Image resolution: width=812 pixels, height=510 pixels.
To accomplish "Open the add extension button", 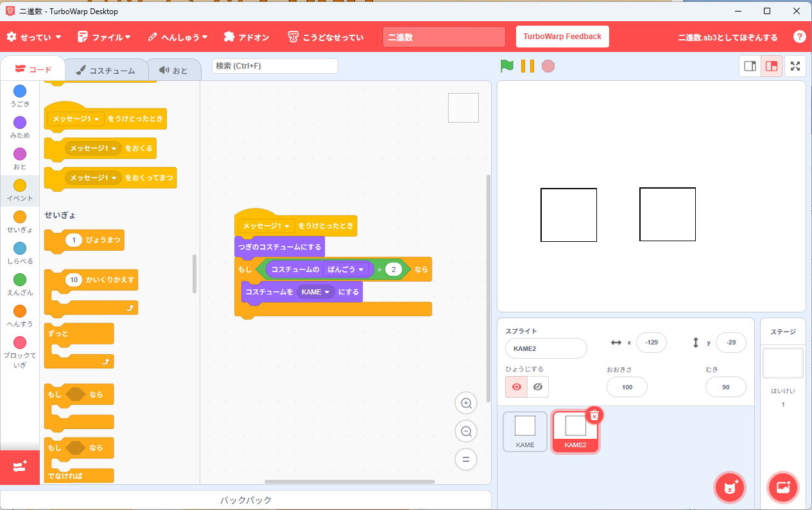I will pos(20,466).
